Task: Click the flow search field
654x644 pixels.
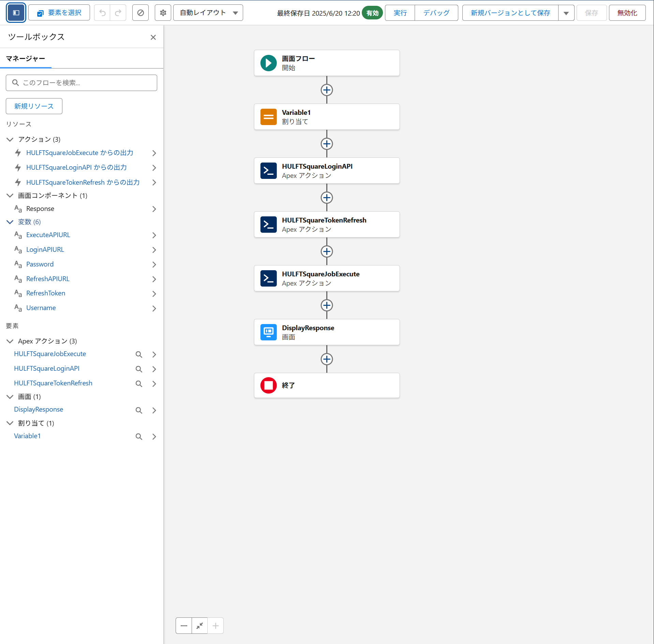Action: tap(81, 83)
